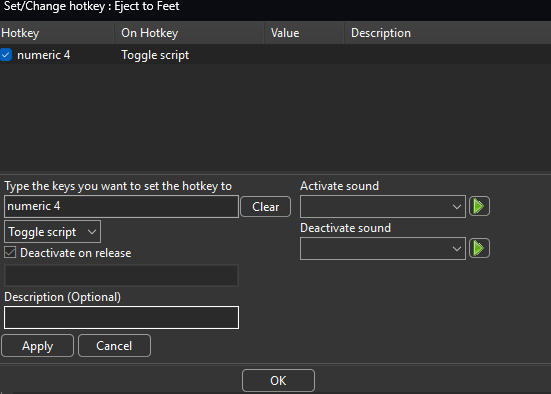Play the Activate sound preview
The height and width of the screenshot is (394, 551).
pos(479,206)
